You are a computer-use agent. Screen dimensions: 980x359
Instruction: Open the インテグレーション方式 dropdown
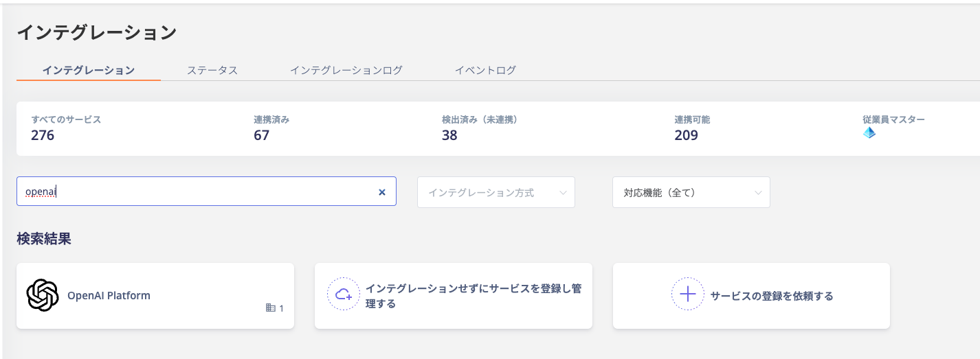pyautogui.click(x=496, y=192)
